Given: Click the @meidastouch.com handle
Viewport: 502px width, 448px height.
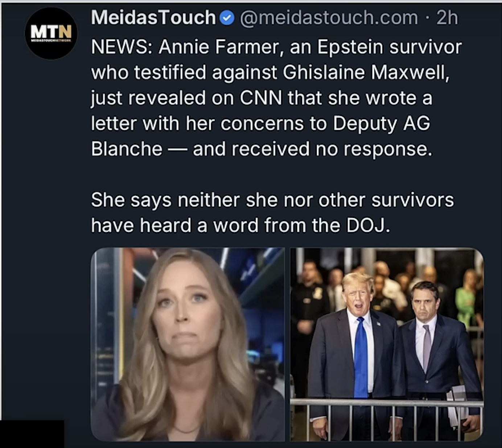Looking at the screenshot, I should click(x=328, y=17).
